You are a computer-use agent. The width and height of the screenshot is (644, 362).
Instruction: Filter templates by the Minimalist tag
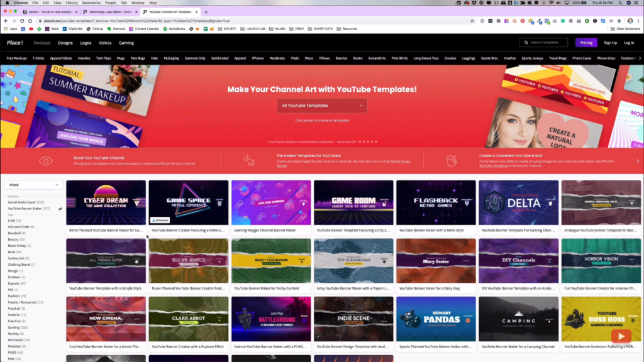18,340
